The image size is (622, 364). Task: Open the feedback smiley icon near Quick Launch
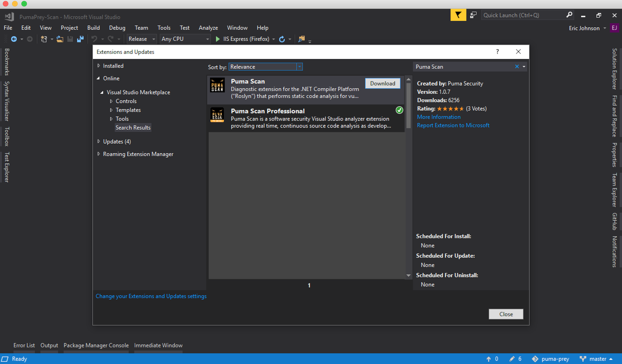click(473, 15)
